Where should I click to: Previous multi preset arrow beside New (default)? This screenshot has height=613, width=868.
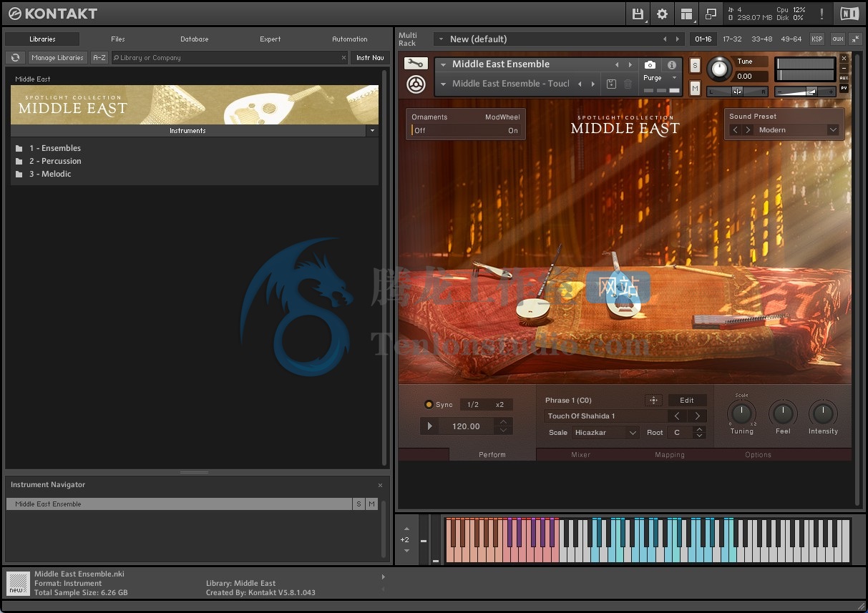point(665,39)
